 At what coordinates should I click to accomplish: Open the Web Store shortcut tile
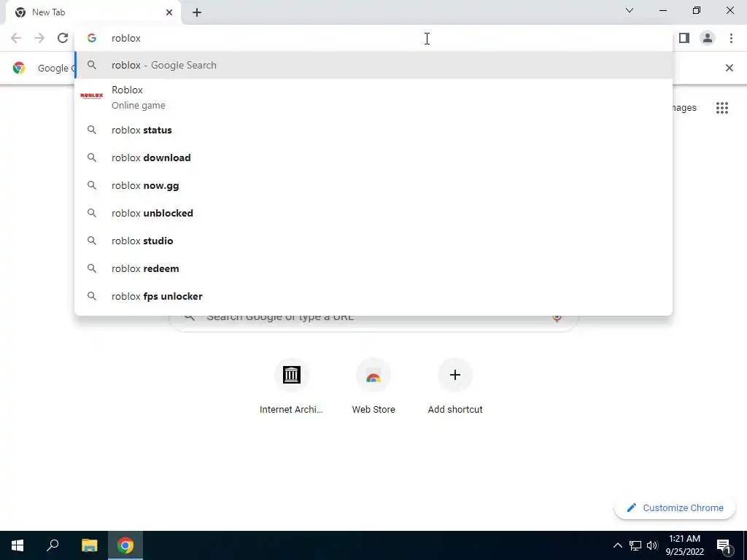tap(373, 386)
